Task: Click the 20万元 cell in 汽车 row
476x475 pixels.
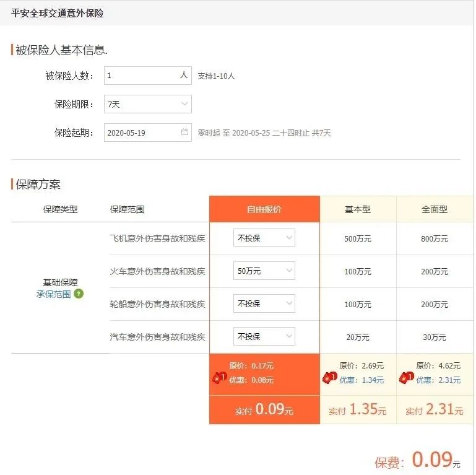Action: [x=358, y=337]
